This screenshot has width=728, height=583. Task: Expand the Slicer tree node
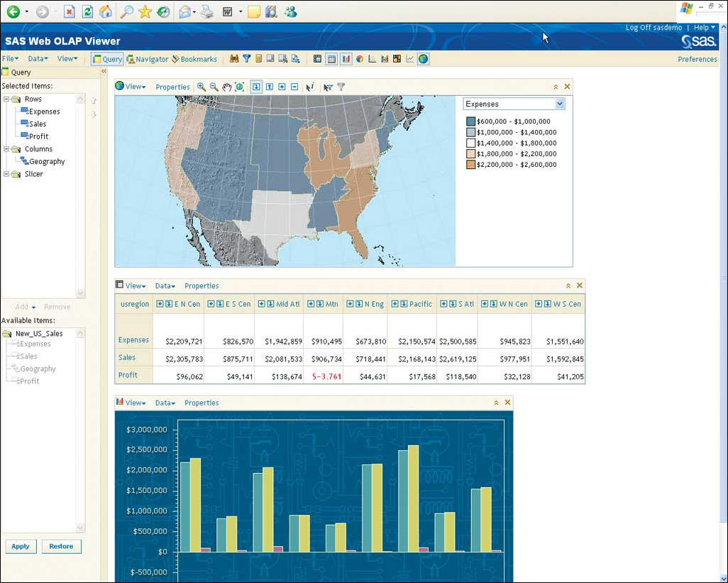click(x=6, y=174)
